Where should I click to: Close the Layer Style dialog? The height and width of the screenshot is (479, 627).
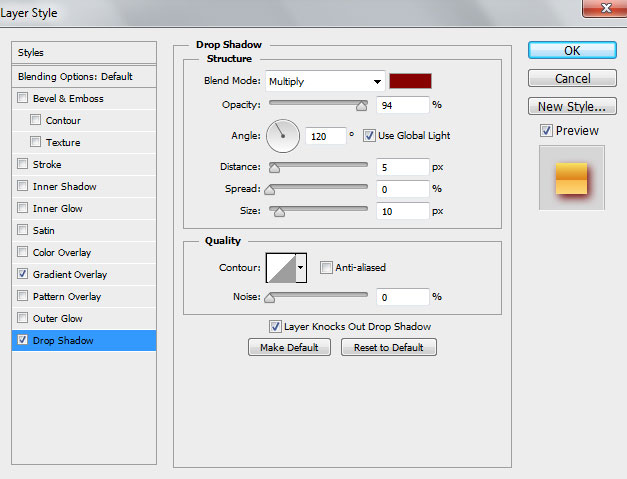coord(605,8)
